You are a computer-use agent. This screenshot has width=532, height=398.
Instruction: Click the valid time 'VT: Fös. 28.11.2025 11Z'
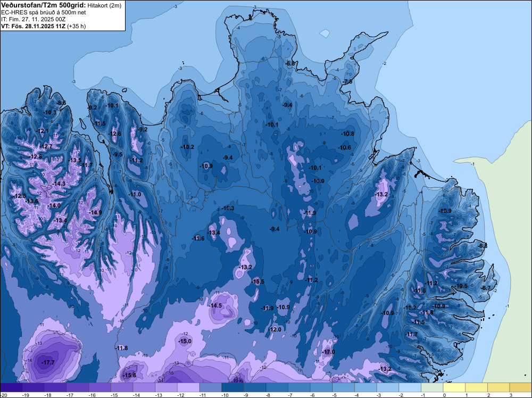(33, 26)
